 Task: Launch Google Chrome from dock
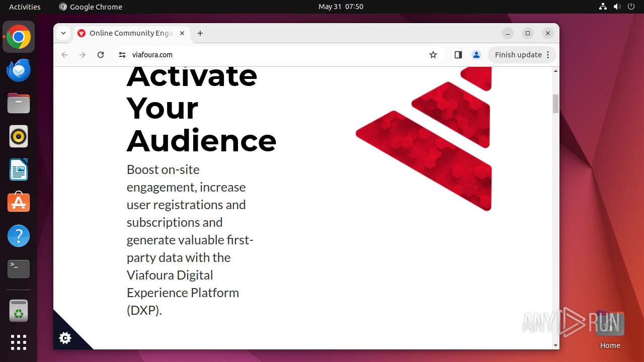(19, 37)
